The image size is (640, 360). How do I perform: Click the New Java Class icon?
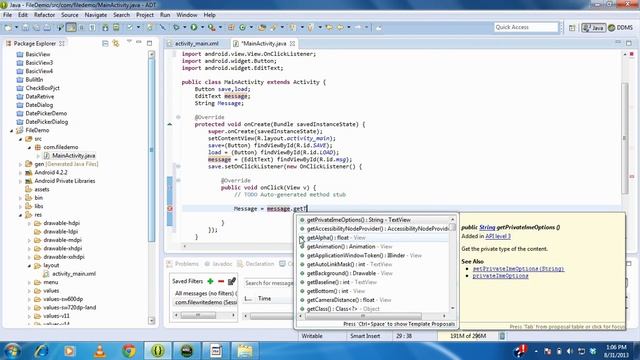[x=242, y=27]
